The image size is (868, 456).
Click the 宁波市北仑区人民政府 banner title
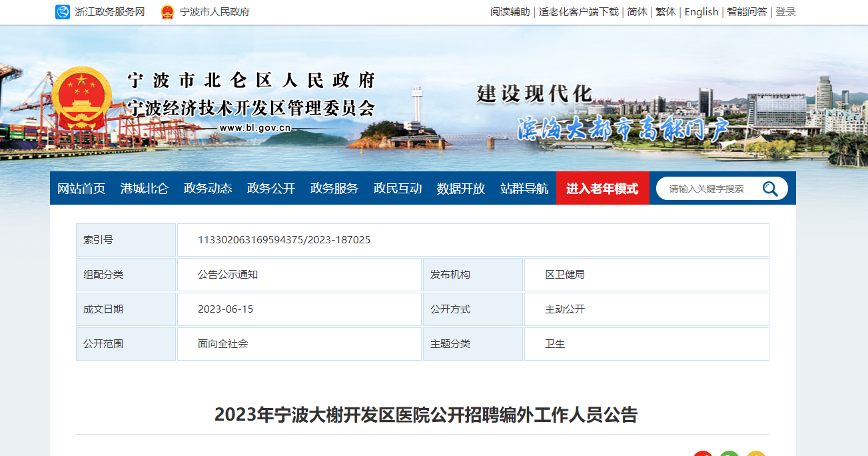point(252,81)
